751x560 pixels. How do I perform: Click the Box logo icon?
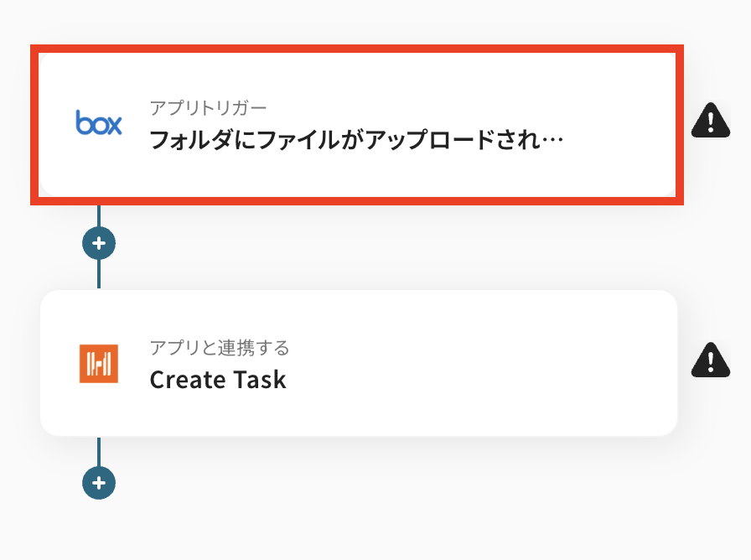pyautogui.click(x=99, y=122)
